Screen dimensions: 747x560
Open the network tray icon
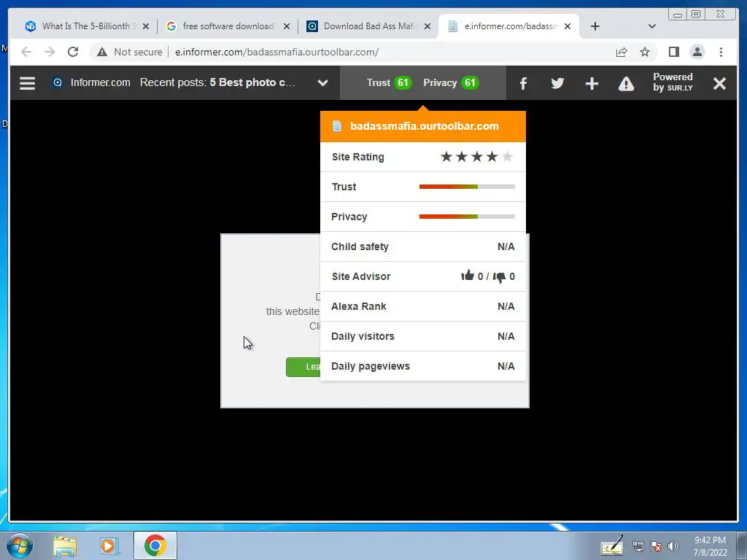[638, 547]
